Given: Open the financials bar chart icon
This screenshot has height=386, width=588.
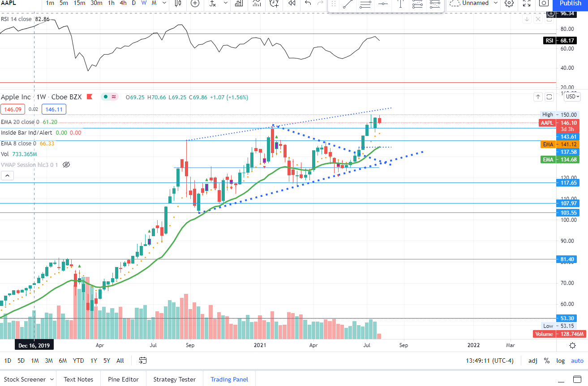Looking at the screenshot, I should coord(239,3).
